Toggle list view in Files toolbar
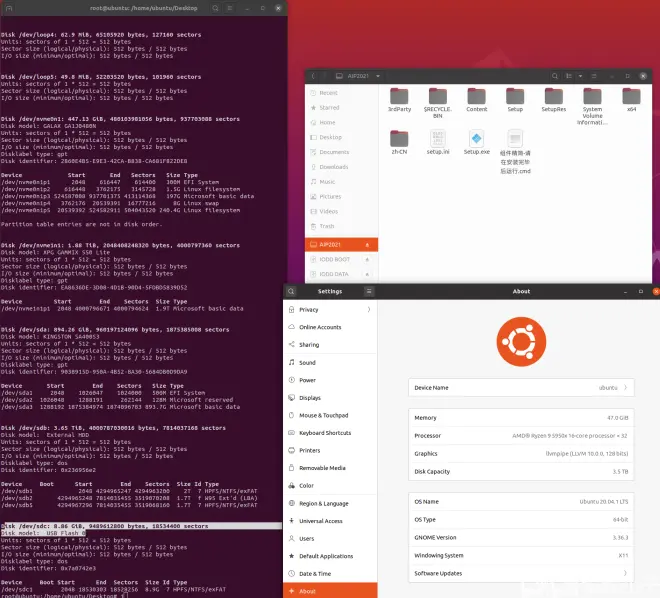The image size is (660, 598). 569,76
